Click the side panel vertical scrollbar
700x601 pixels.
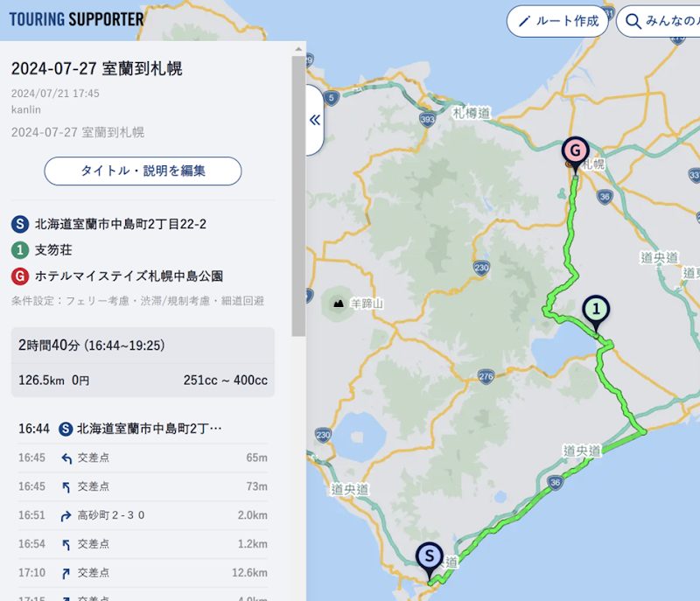(x=298, y=192)
